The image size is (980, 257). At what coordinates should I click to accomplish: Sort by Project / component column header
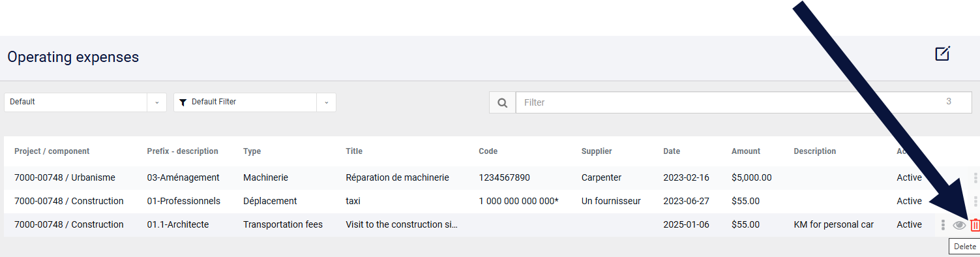coord(52,151)
